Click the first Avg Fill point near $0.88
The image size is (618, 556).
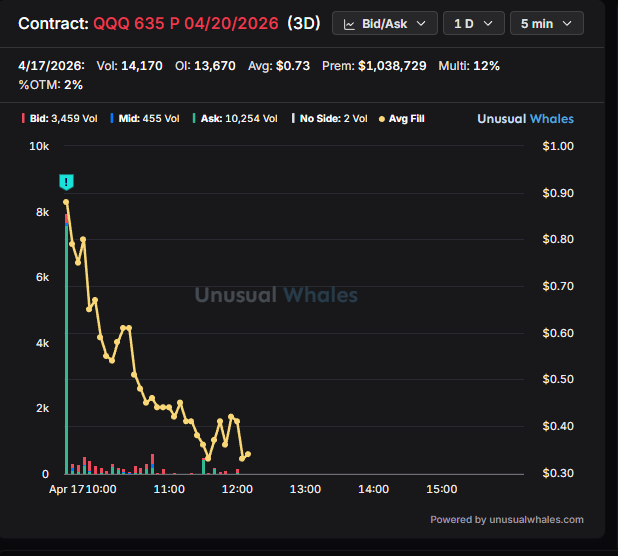[x=66, y=202]
